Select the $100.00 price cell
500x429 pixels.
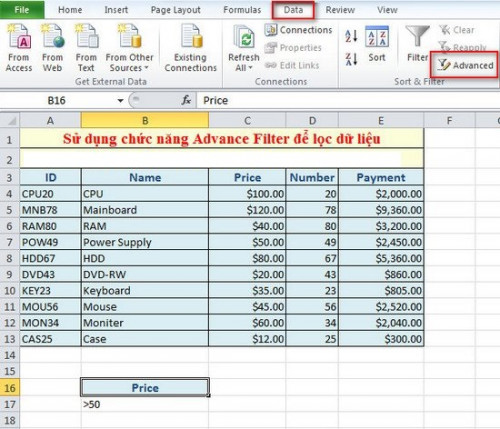(x=247, y=194)
